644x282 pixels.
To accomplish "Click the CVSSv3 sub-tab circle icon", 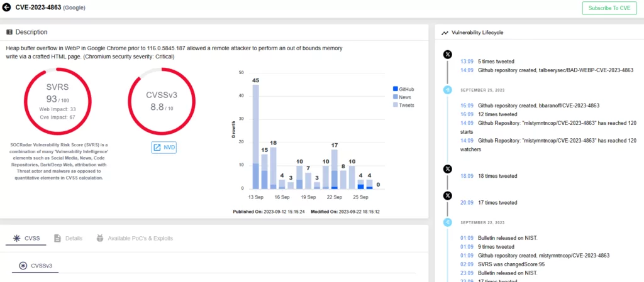I will pos(24,266).
